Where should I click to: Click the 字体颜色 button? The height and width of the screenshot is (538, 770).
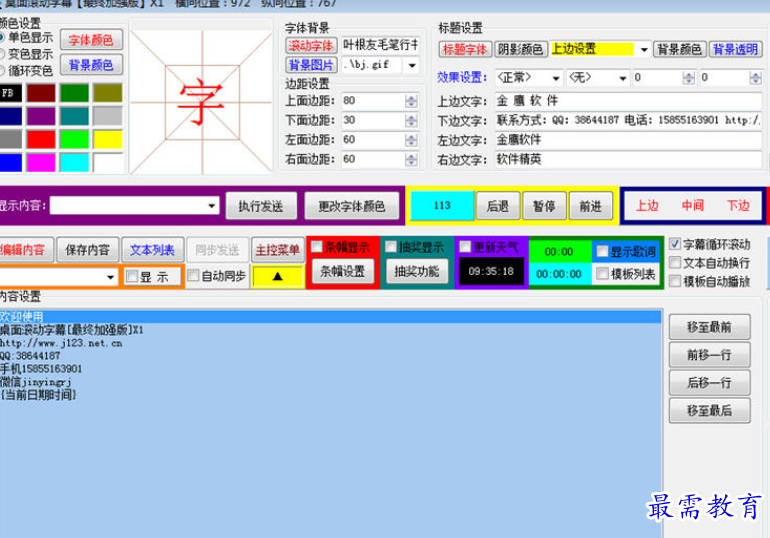91,40
